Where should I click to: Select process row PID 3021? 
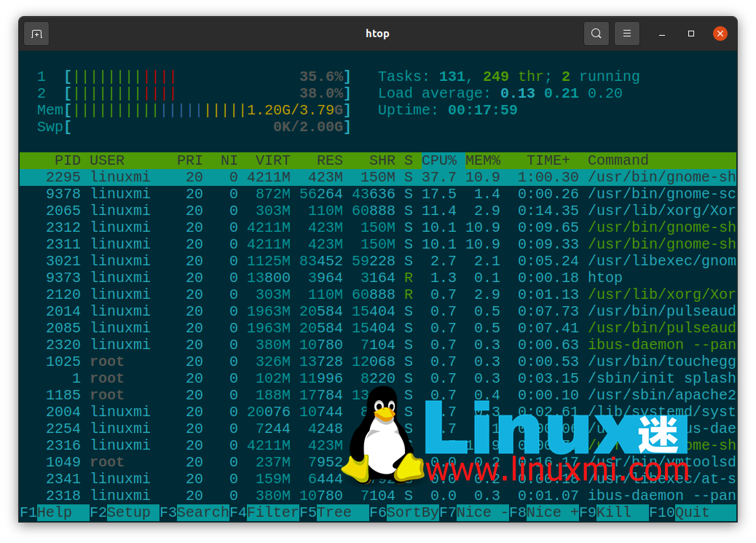(x=378, y=261)
